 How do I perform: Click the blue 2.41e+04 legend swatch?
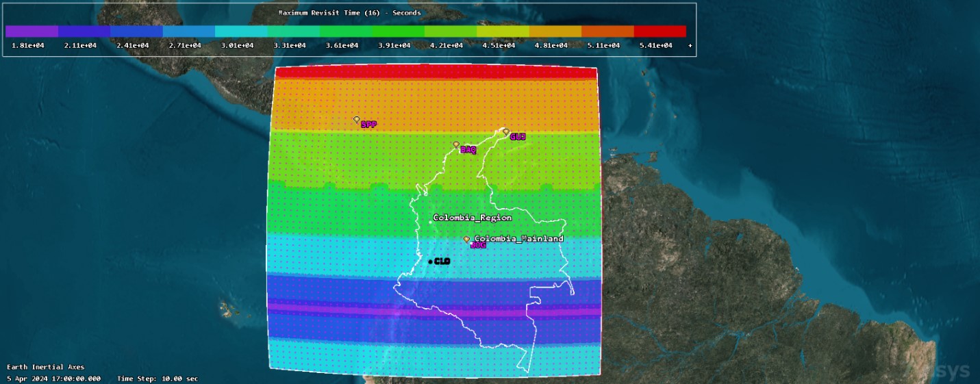click(136, 31)
